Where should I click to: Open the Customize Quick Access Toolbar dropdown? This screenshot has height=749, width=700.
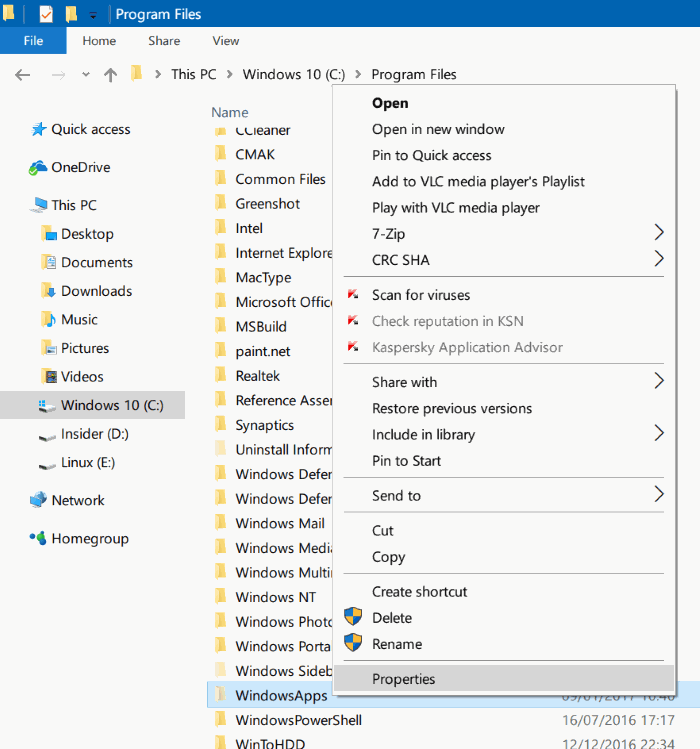tap(93, 16)
